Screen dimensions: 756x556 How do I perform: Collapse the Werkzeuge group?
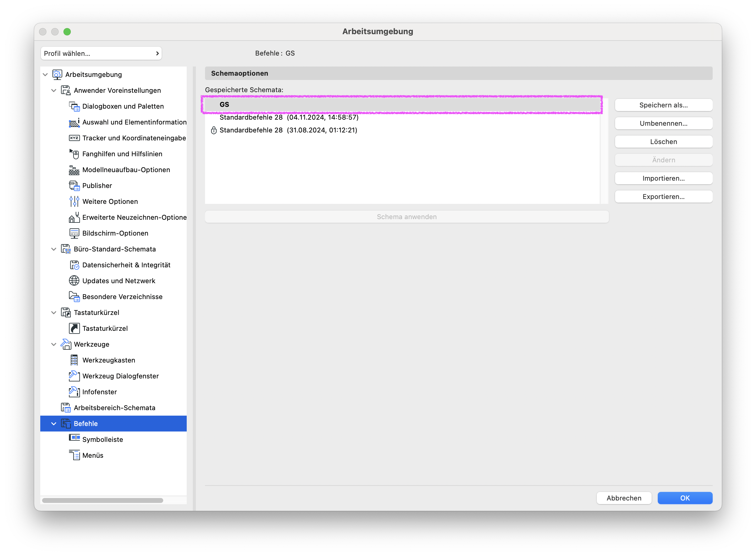point(53,344)
